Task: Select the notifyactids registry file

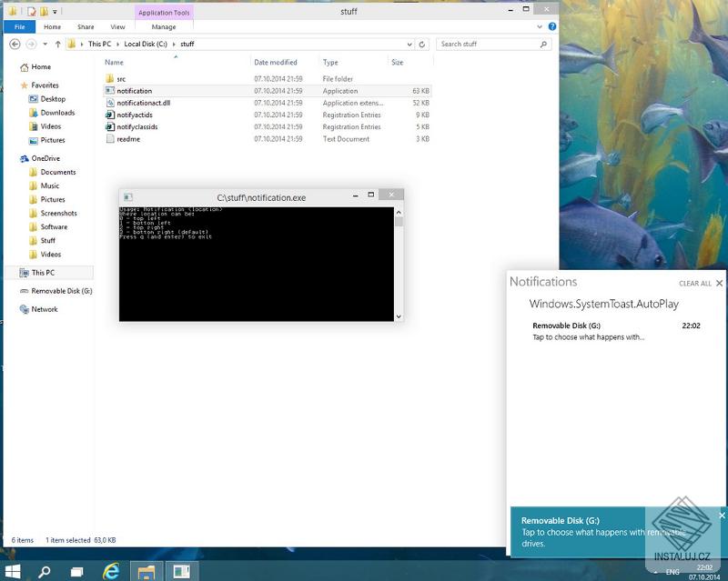Action: tap(136, 115)
